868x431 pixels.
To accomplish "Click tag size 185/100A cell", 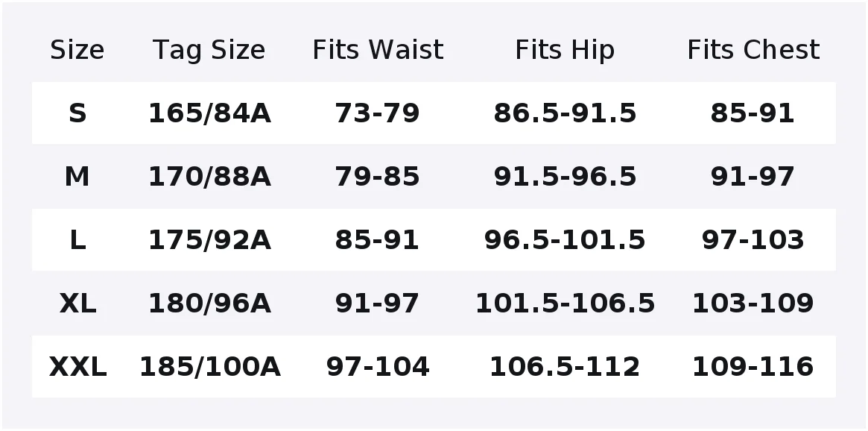I will [x=210, y=366].
